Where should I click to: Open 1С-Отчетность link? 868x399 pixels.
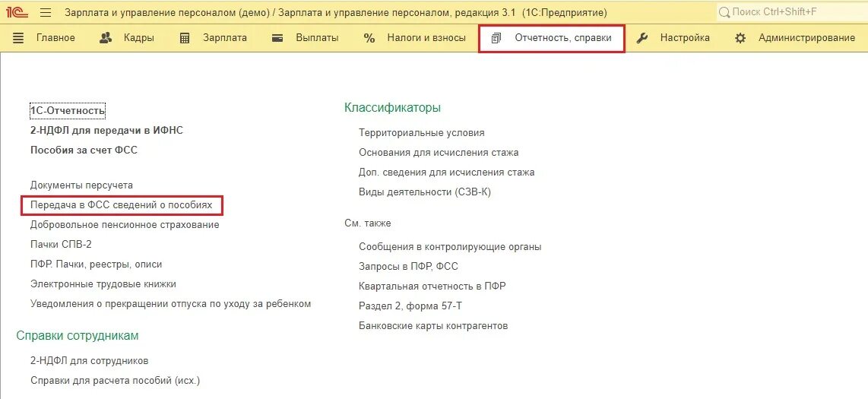point(68,111)
